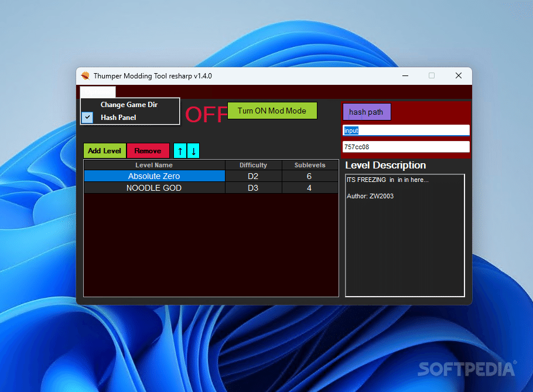Click the red OFF status label
The image size is (533, 392).
(206, 115)
